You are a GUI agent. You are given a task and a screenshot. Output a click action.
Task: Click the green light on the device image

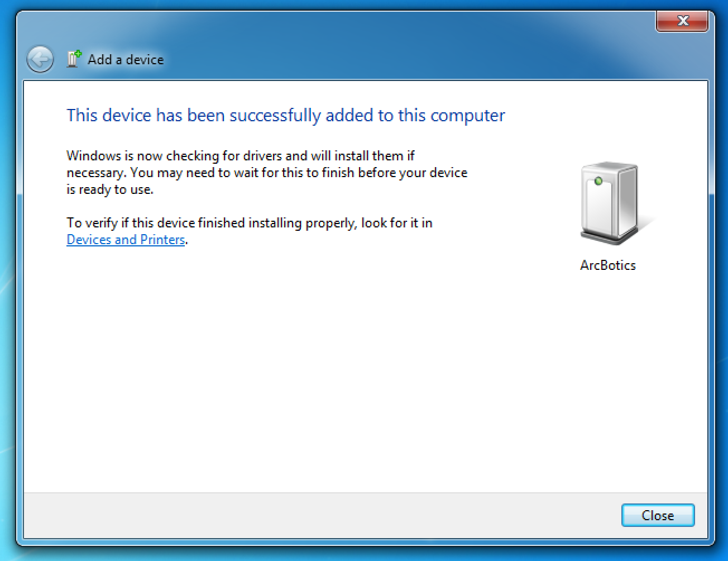(598, 181)
